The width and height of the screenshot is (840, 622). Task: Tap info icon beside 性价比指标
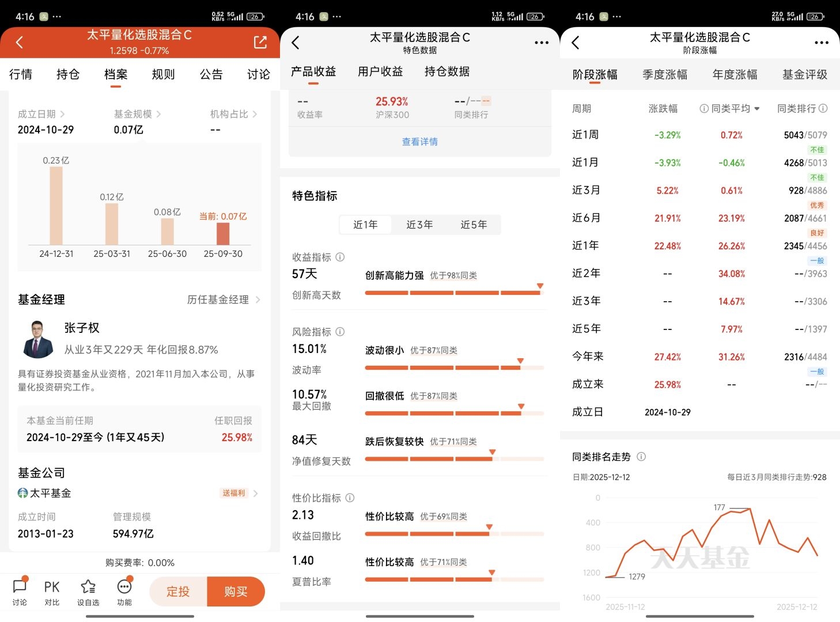pyautogui.click(x=350, y=498)
